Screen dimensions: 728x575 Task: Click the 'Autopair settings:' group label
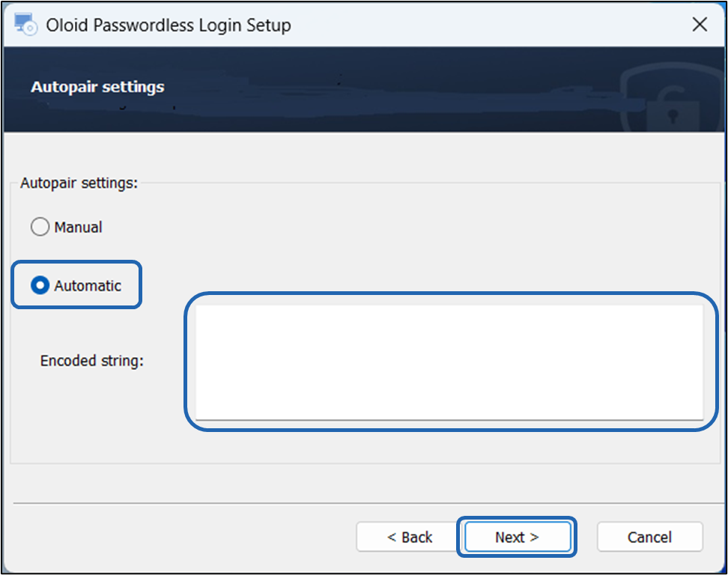79,183
